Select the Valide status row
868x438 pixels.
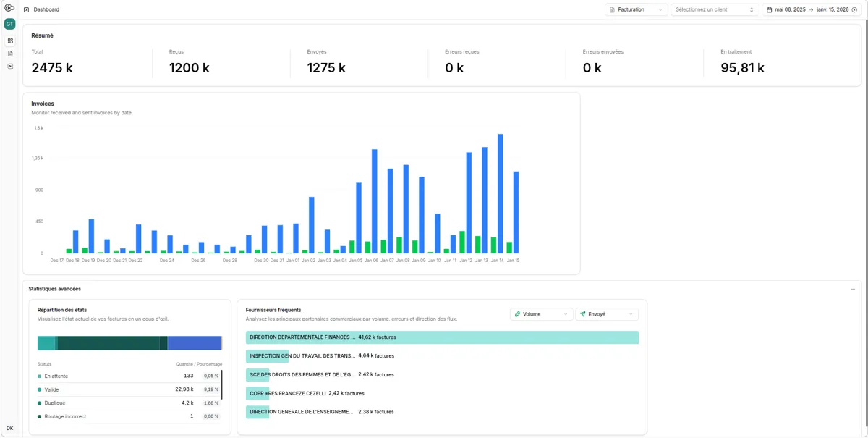click(129, 389)
